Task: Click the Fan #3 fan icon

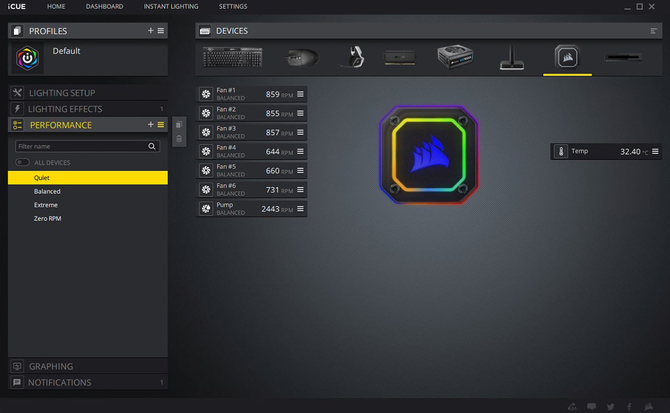Action: [206, 132]
